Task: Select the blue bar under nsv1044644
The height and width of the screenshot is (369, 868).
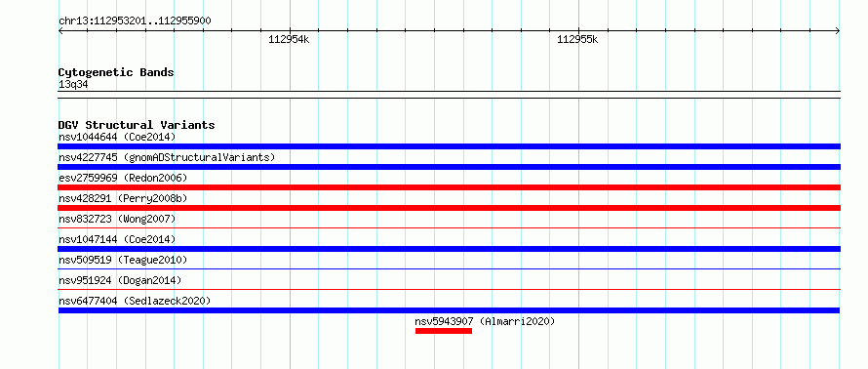Action: click(x=449, y=146)
